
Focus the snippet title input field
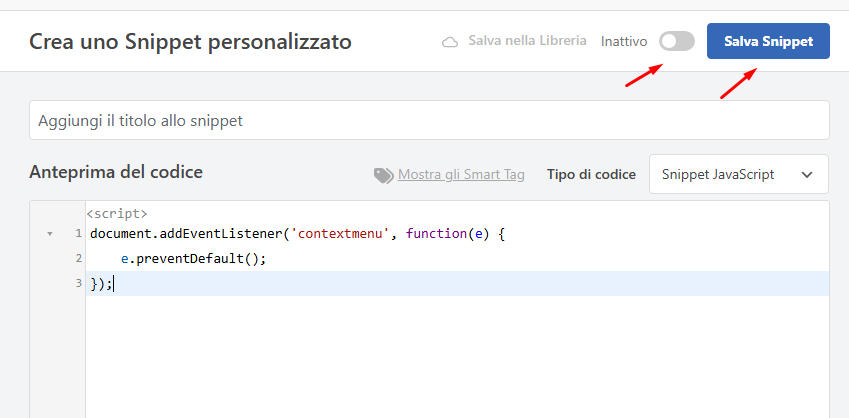click(429, 120)
